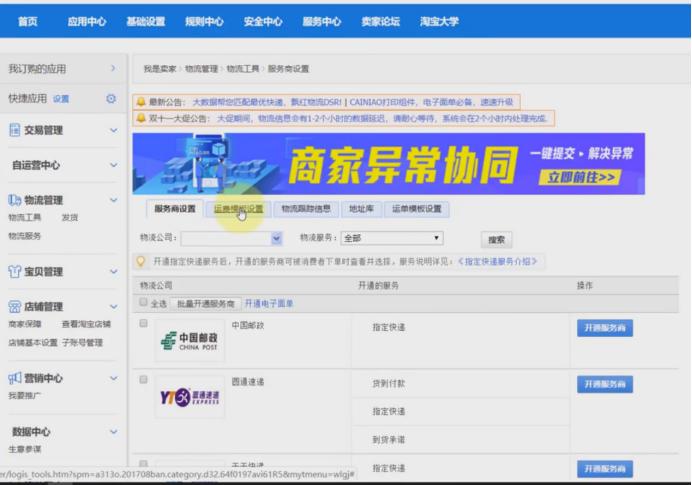The height and width of the screenshot is (485, 692).
Task: Click the 最新公告 bell icon
Action: coord(141,102)
